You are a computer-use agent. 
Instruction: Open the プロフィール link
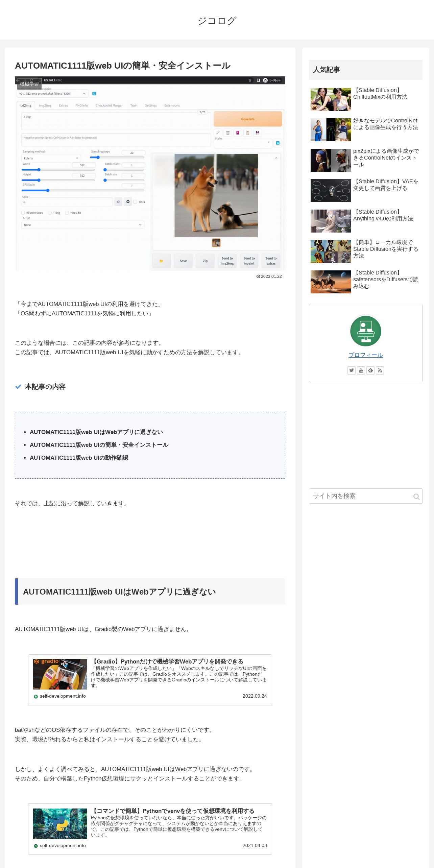366,355
